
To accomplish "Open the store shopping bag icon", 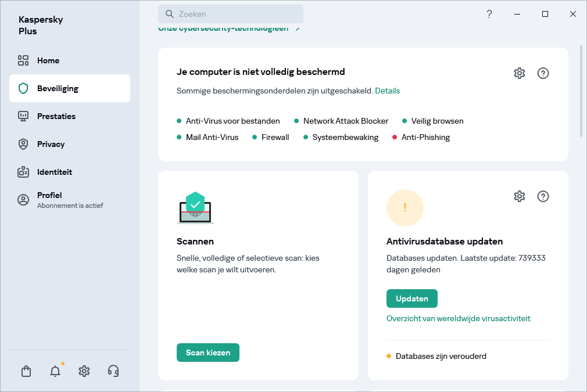I will [26, 371].
